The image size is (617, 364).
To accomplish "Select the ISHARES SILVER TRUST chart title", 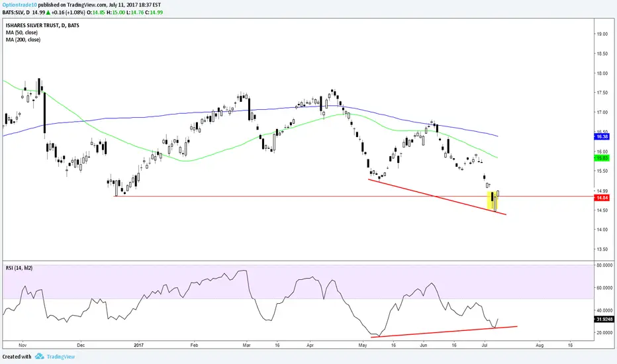I will tap(42, 25).
